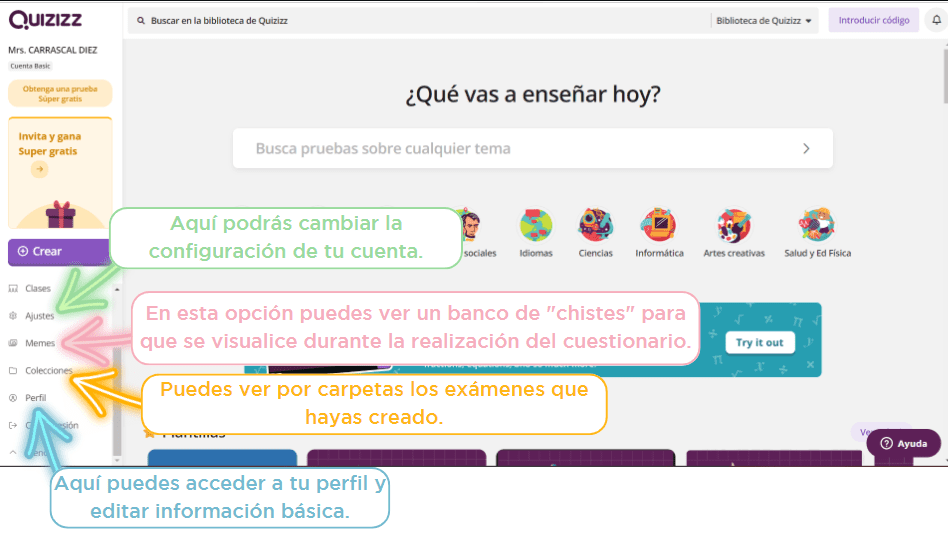The width and height of the screenshot is (948, 535).
Task: Click the Quizizz logo
Action: [x=45, y=19]
